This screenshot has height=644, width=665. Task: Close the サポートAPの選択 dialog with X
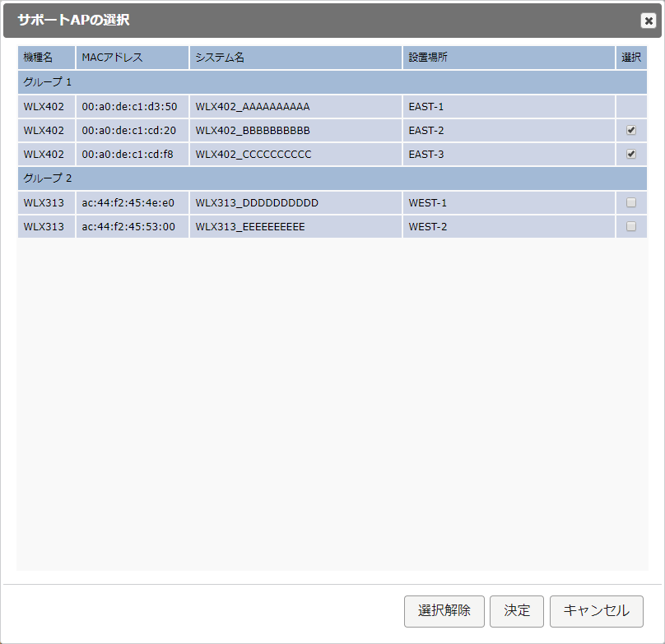click(648, 21)
